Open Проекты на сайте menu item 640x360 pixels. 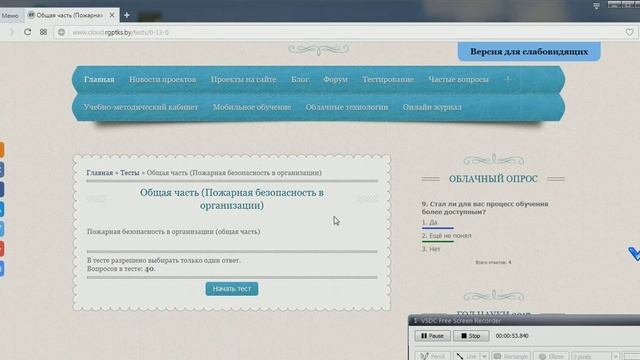point(244,79)
